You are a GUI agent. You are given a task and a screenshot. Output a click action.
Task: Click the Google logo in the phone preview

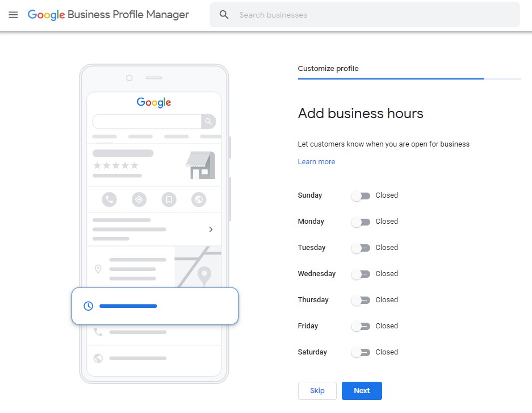coord(154,102)
